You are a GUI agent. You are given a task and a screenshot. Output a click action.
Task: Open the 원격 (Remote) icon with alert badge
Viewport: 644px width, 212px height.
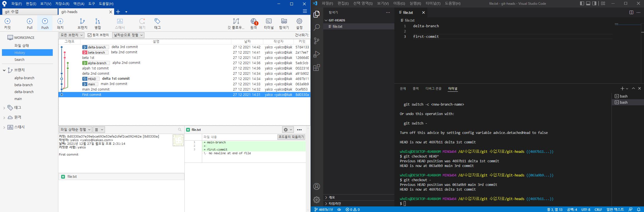click(x=254, y=24)
